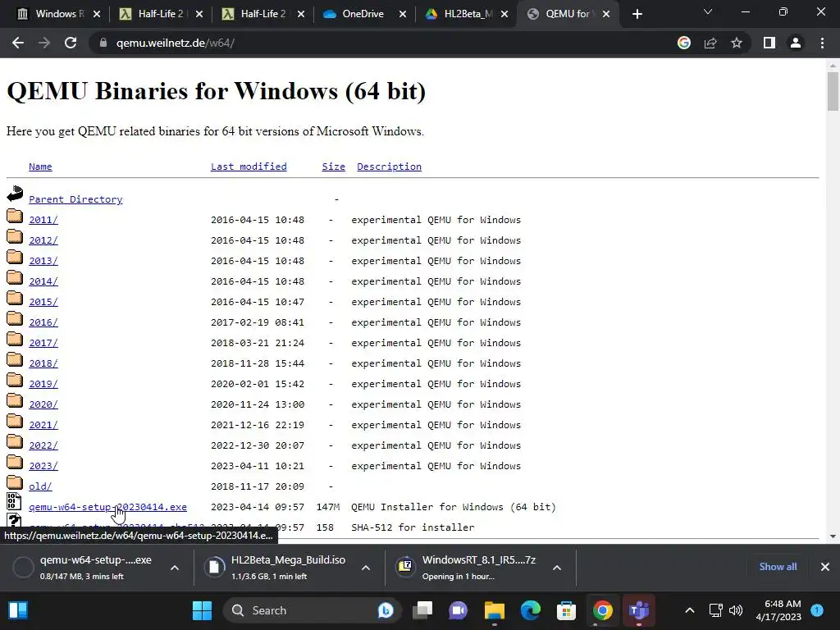Screen dimensions: 840x630
Task: Open the 2015/ folder link
Action: click(x=43, y=302)
